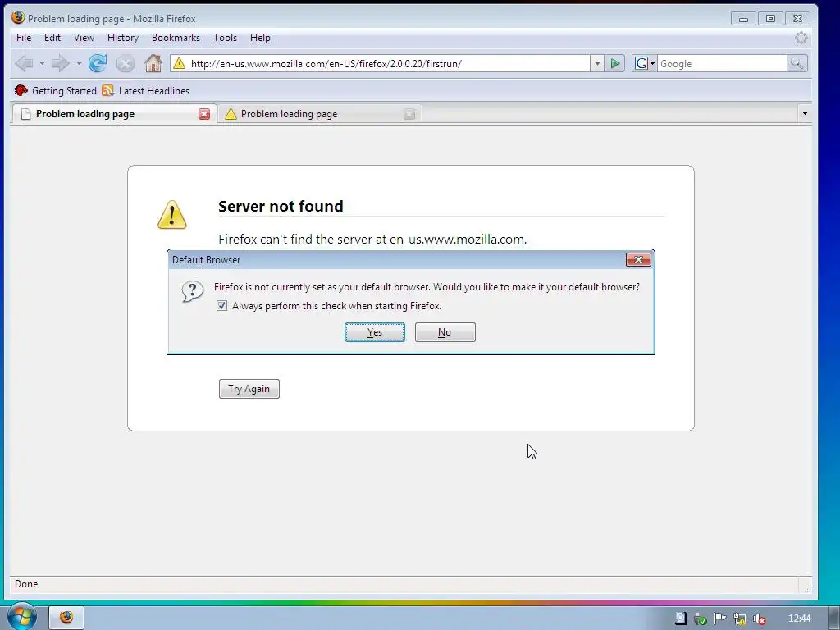The width and height of the screenshot is (840, 630).
Task: Switch to the first Problem loading page tab
Action: tap(113, 113)
